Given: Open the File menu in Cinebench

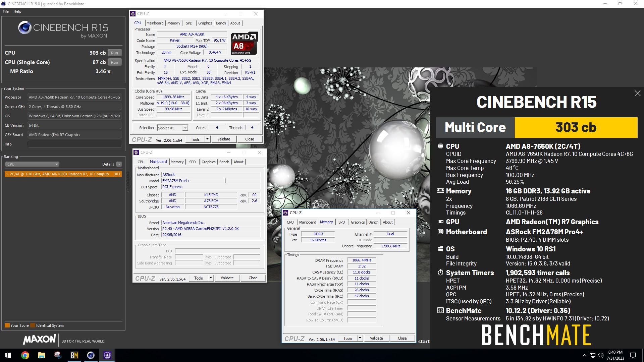Looking at the screenshot, I should pos(6,11).
